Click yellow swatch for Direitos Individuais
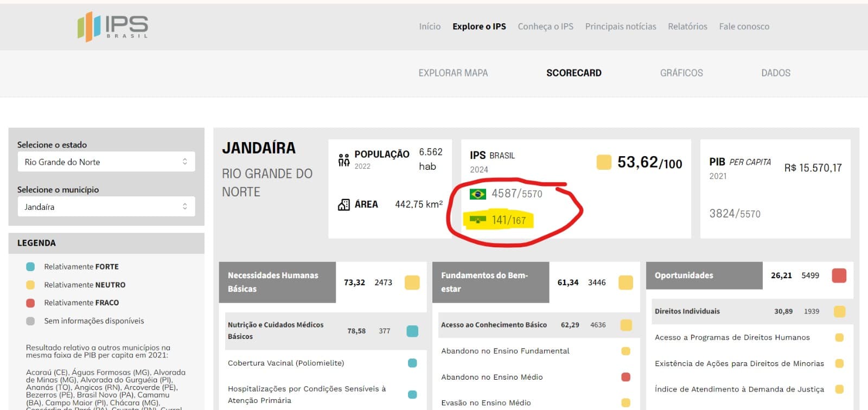This screenshot has width=868, height=410. pos(840,311)
